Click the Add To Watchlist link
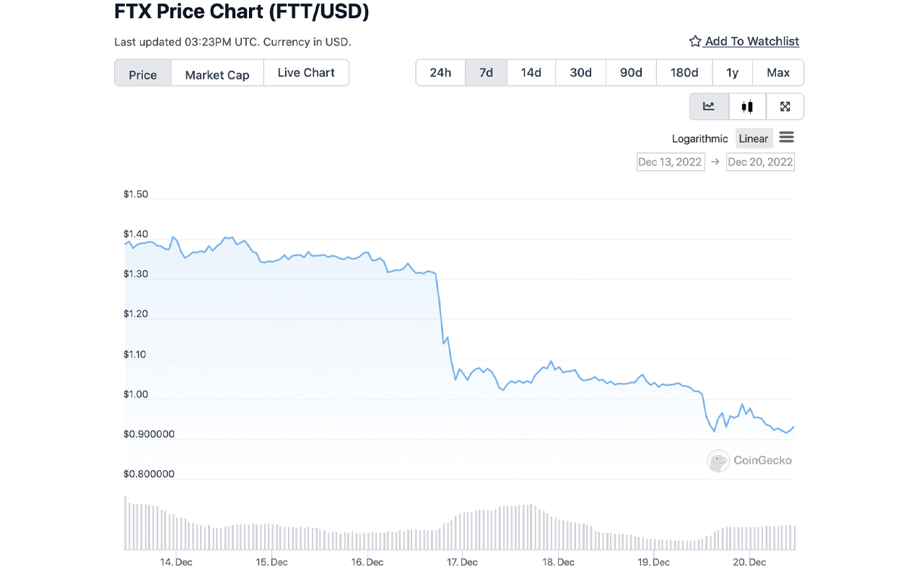Viewport: 924px width, 578px height. (751, 41)
